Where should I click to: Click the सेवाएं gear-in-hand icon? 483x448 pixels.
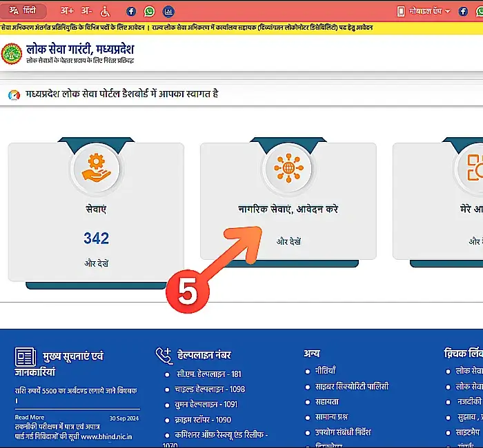96,167
